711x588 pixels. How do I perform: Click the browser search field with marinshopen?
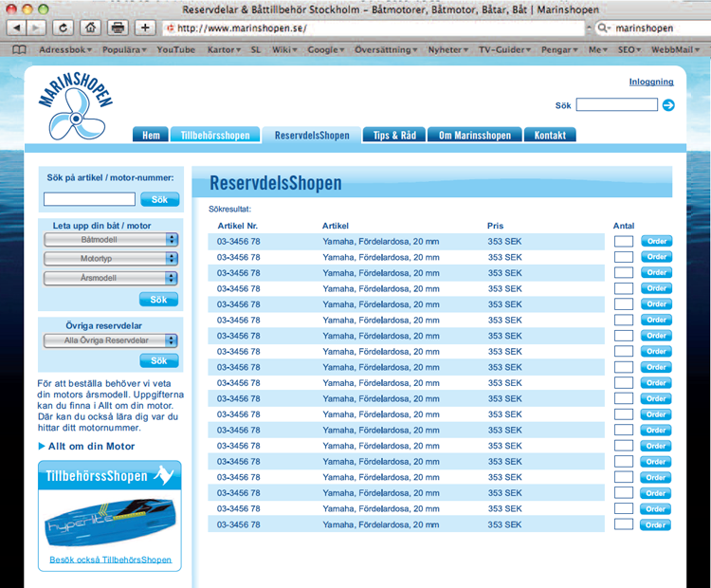tap(653, 28)
